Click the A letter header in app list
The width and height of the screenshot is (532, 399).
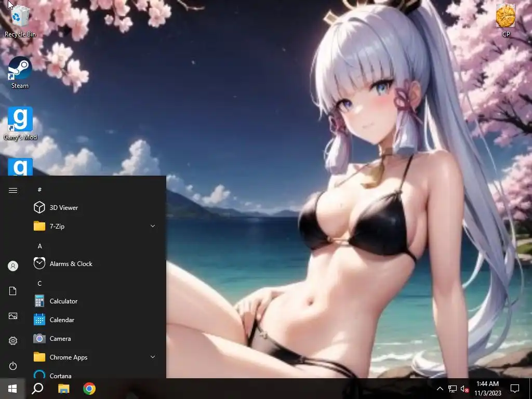click(39, 246)
